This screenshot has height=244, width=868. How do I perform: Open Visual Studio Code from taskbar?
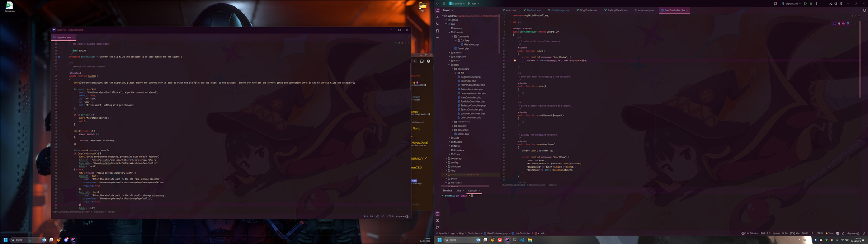click(522, 240)
